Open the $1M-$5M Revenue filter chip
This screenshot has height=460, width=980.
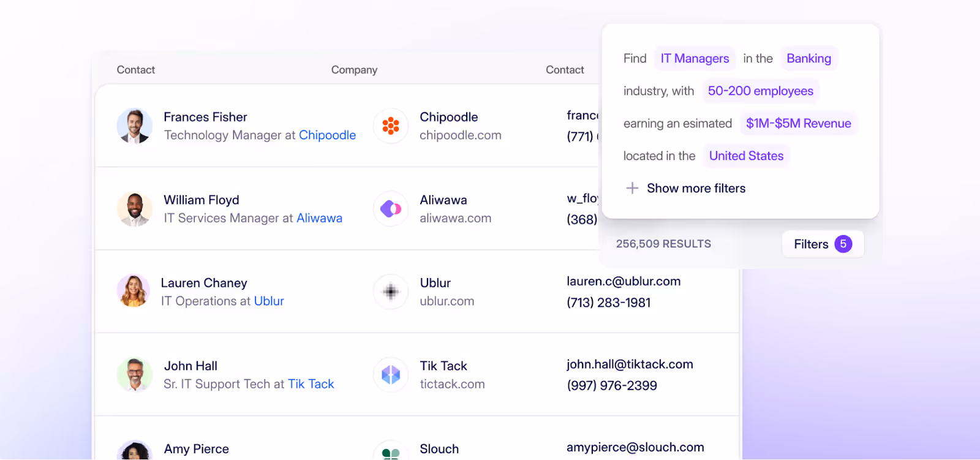[798, 124]
